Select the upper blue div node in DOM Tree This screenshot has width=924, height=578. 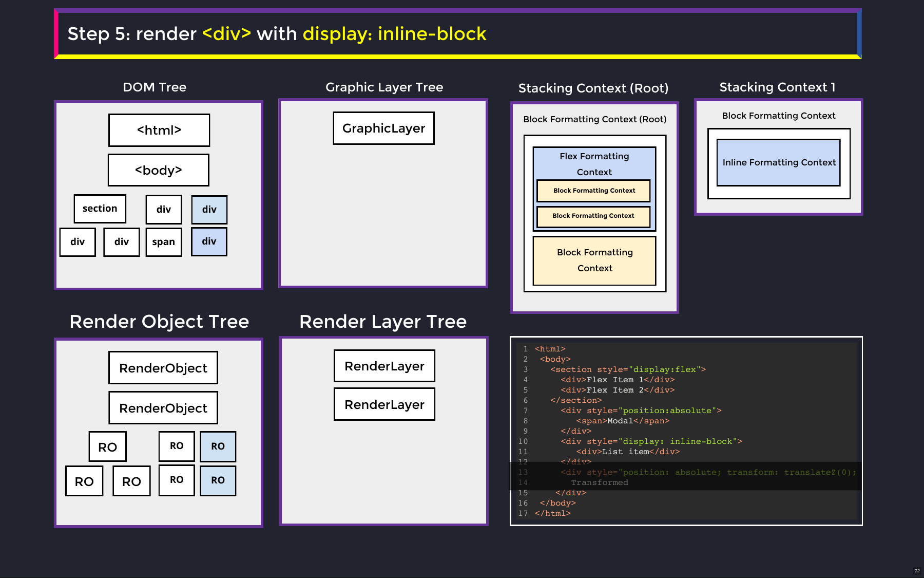[209, 209]
